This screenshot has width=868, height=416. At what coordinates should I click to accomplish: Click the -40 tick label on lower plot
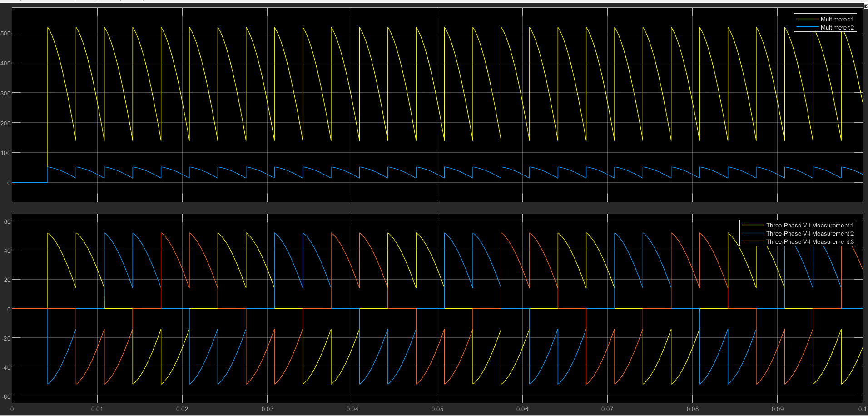point(6,367)
